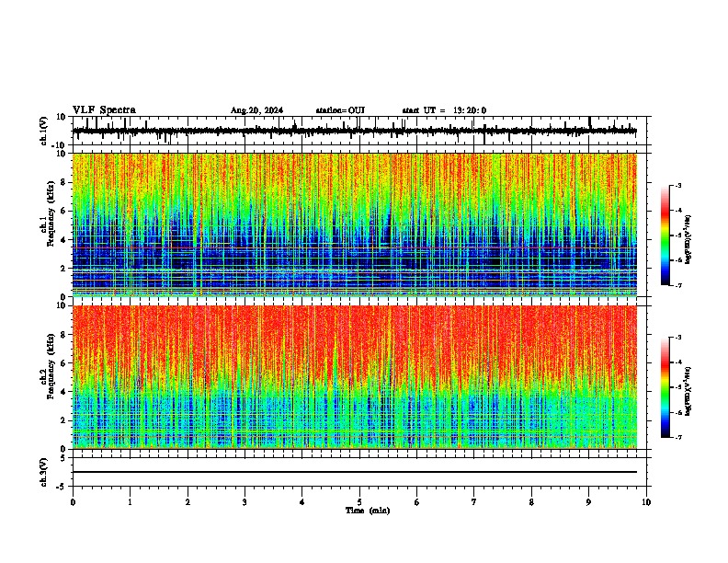Click time axis tick label "3"

point(245,502)
